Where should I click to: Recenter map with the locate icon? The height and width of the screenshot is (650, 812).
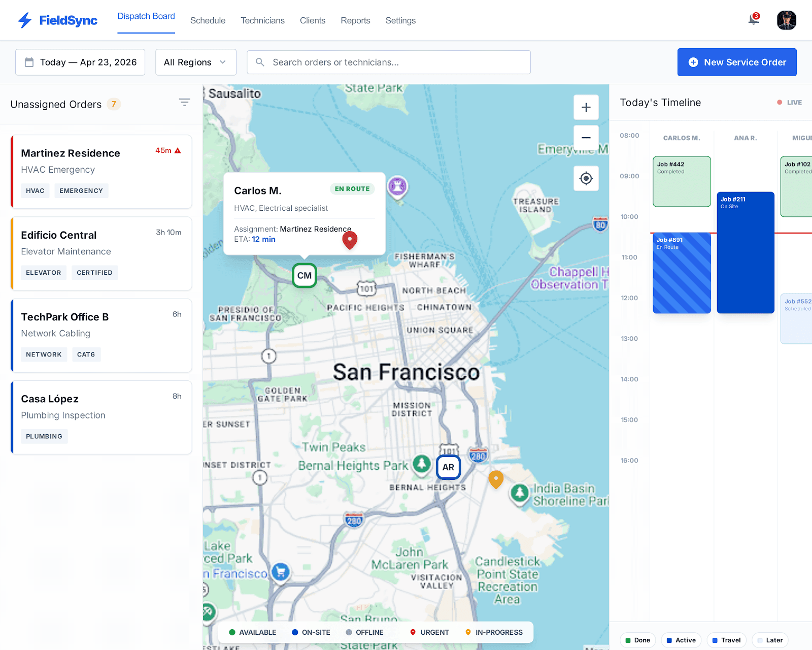coord(586,179)
